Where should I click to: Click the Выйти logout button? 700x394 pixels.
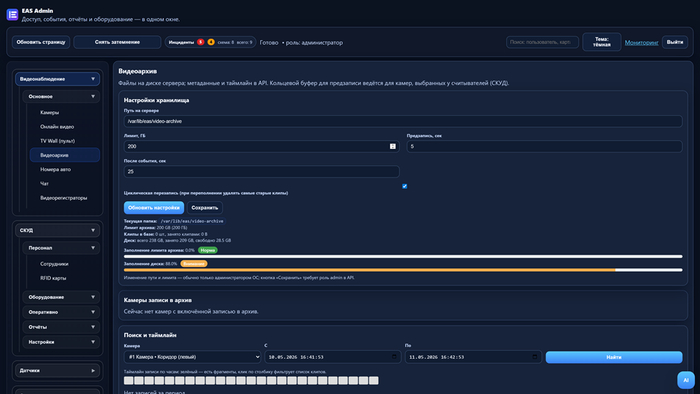coord(675,42)
